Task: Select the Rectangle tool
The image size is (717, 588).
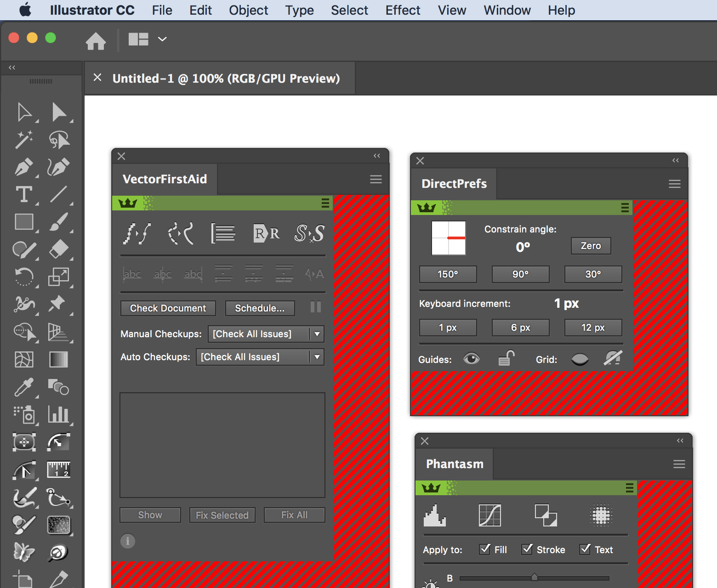Action: (23, 222)
